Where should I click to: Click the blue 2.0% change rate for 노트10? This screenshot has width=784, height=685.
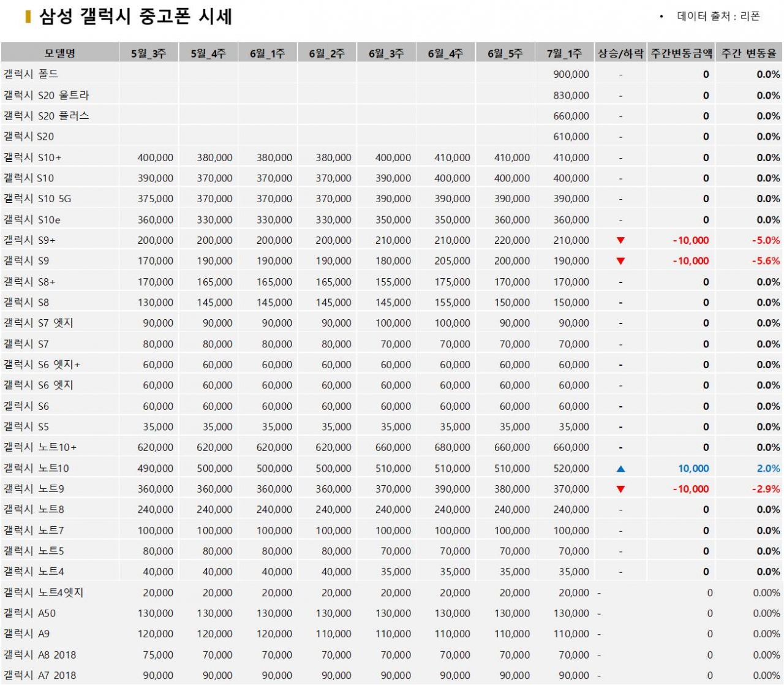point(769,468)
